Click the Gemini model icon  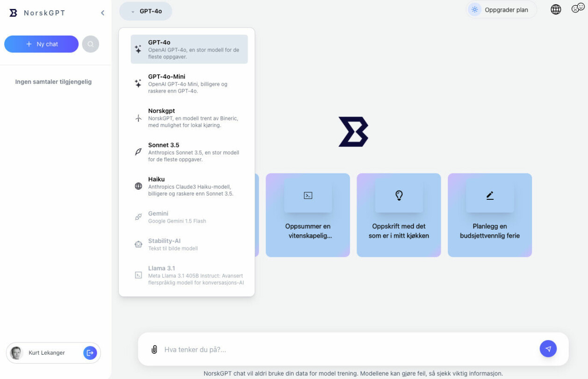pyautogui.click(x=138, y=217)
